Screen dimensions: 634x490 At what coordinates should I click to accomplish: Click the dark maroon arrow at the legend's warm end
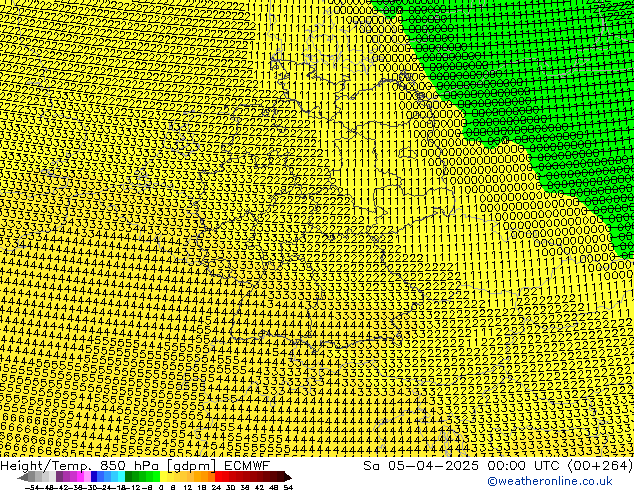(288, 477)
